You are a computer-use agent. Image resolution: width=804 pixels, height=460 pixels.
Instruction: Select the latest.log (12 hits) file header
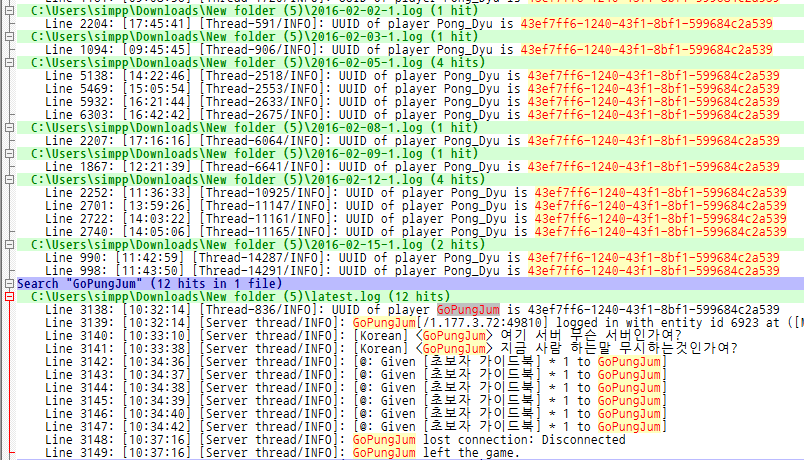[x=410, y=296]
